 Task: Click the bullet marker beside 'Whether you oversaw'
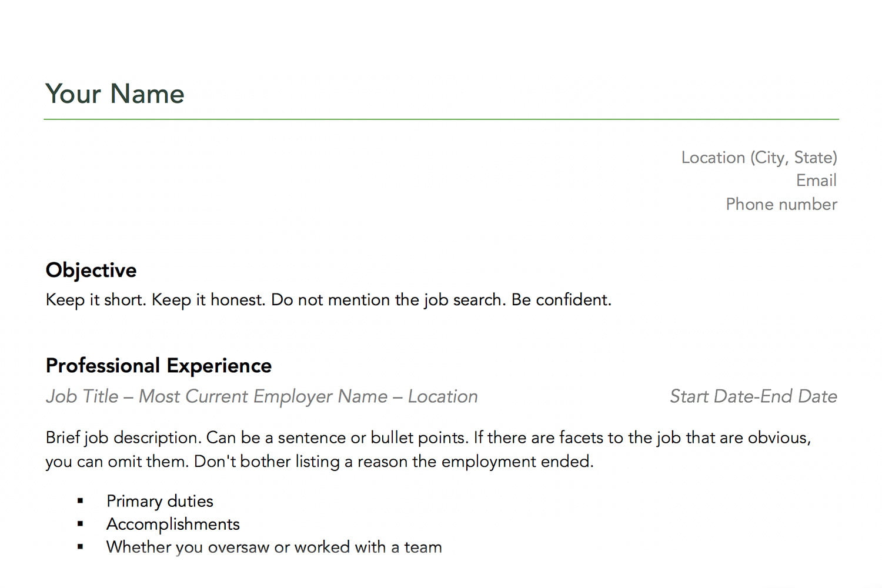click(81, 547)
